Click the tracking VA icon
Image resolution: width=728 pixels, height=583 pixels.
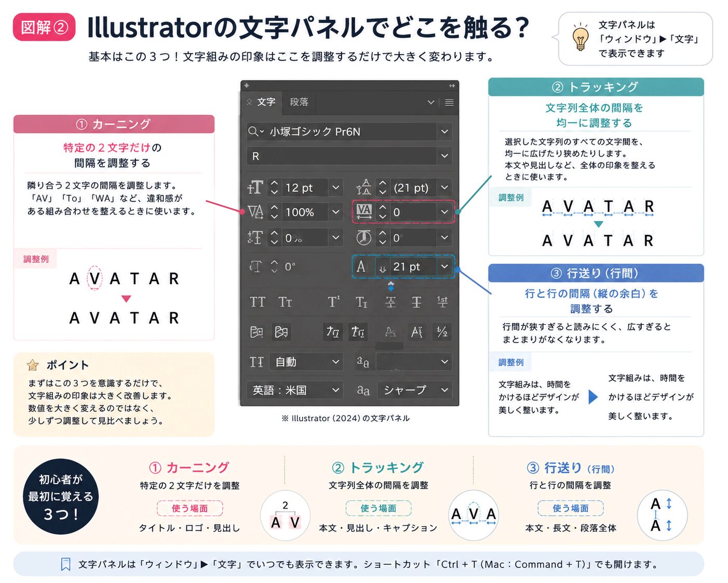click(364, 211)
